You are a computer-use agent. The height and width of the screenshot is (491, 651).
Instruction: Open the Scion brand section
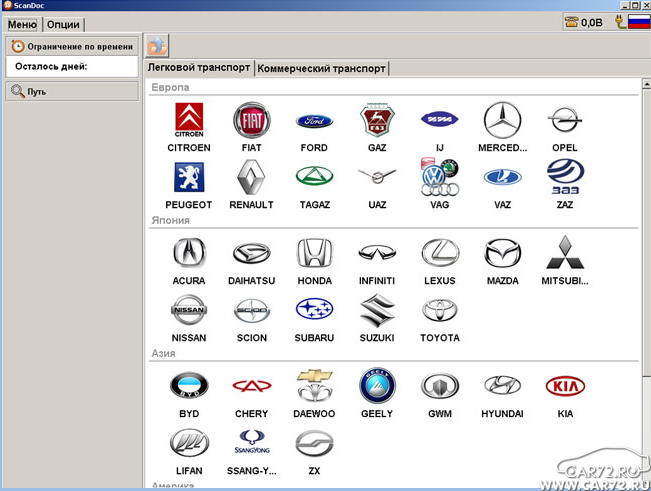[x=252, y=310]
